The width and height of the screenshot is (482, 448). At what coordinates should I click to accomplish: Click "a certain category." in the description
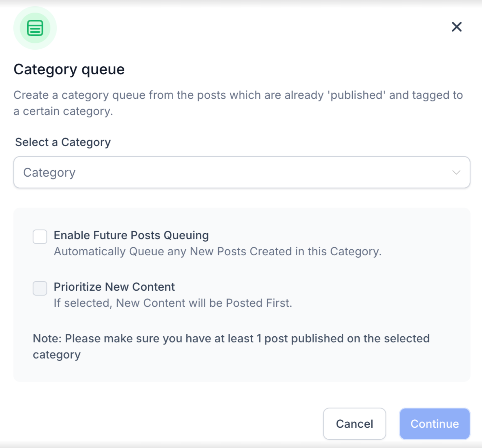coord(63,111)
